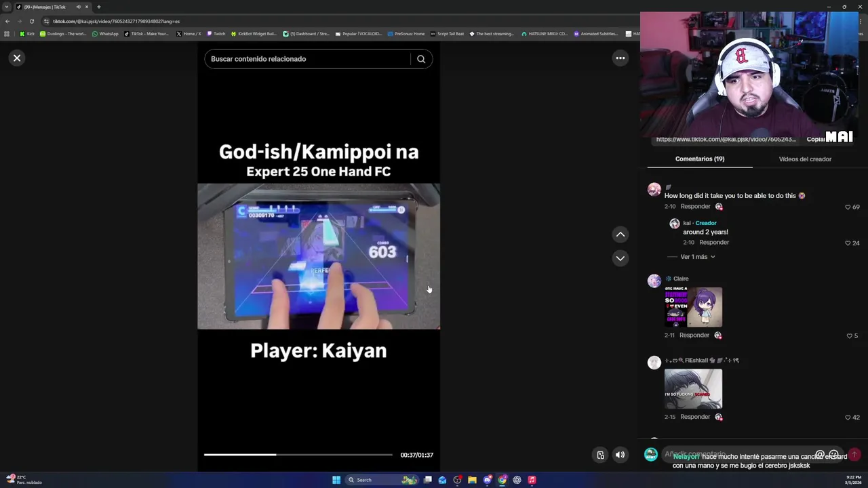Screen dimensions: 868x488
Task: Seek on the video progress bar
Action: pos(298,455)
